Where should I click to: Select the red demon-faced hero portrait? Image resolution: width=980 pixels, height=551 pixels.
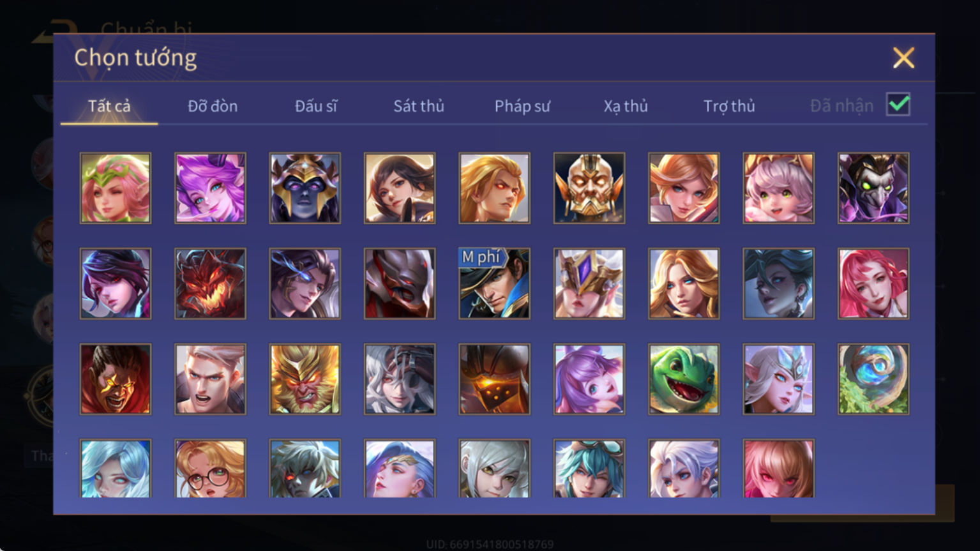tap(210, 283)
